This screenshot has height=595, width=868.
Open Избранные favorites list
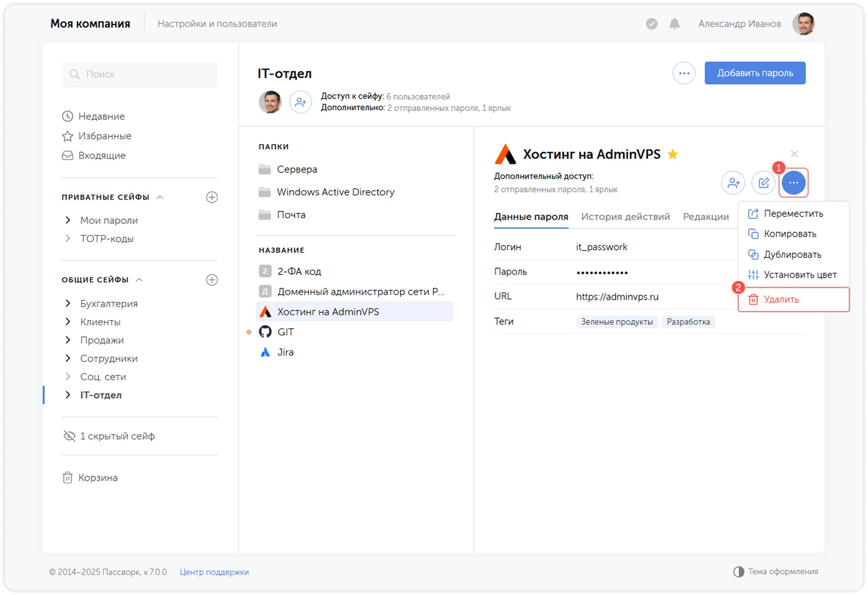point(97,136)
